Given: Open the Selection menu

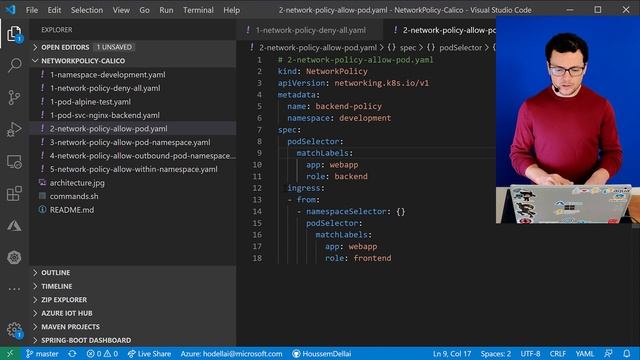Looking at the screenshot, I should pos(87,10).
